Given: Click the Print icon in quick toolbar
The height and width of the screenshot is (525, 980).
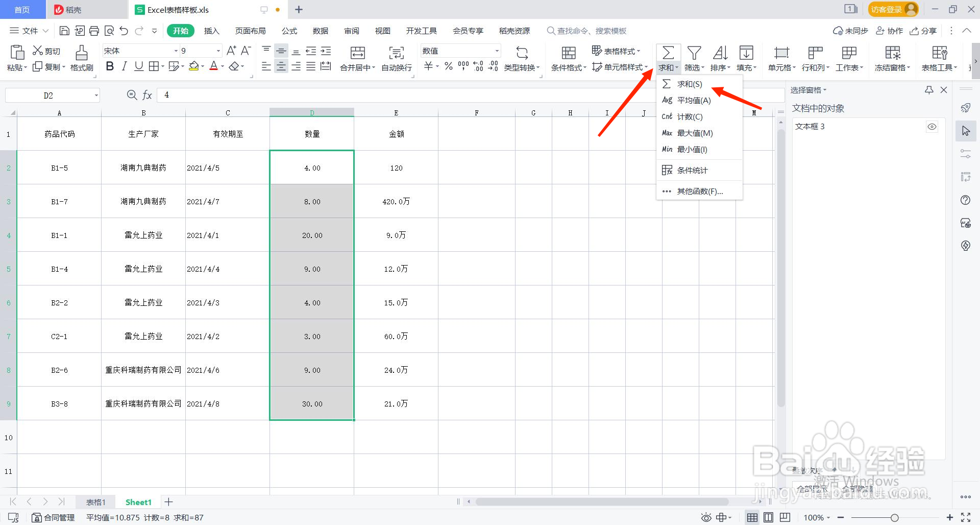Looking at the screenshot, I should tap(94, 31).
